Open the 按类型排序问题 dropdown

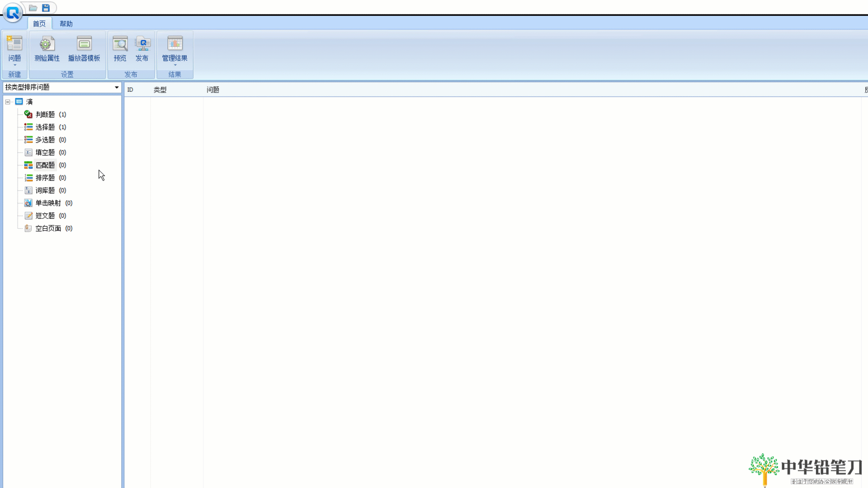[116, 87]
